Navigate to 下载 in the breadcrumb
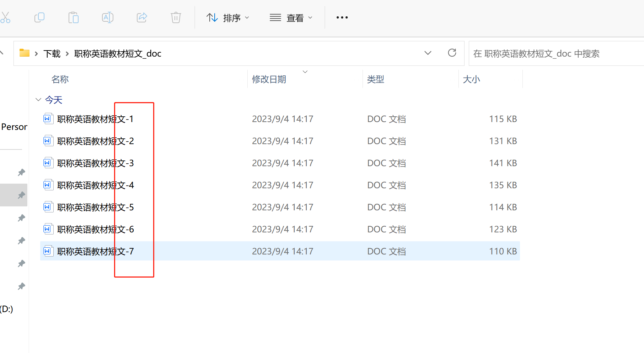 pyautogui.click(x=52, y=53)
